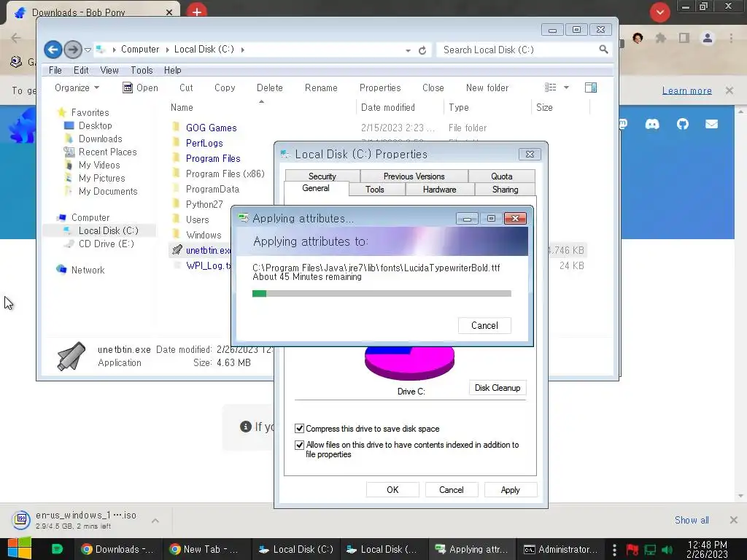Screen dimensions: 747x560
Task: Click OK in the Properties dialog
Action: 392,490
